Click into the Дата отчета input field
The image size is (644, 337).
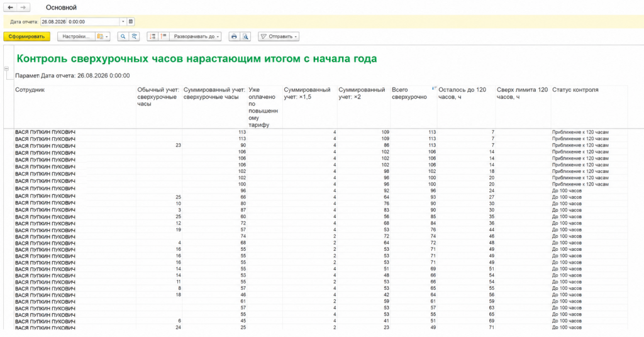(x=80, y=22)
